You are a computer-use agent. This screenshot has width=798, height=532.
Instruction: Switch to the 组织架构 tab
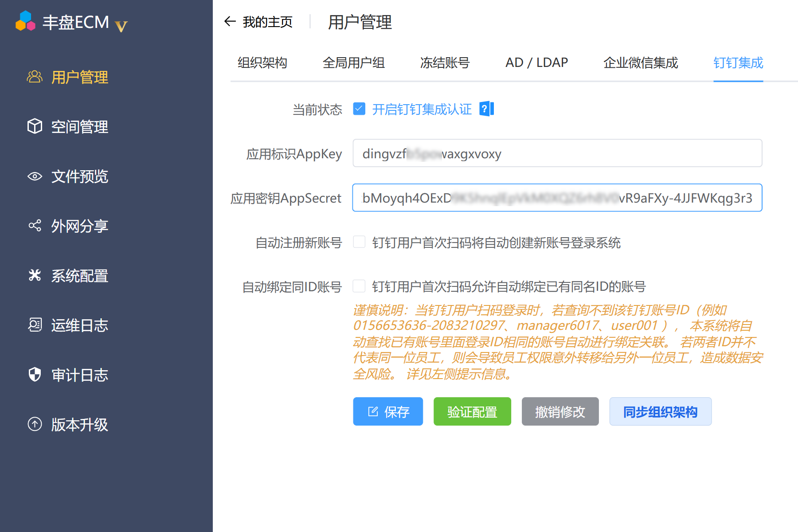click(262, 63)
